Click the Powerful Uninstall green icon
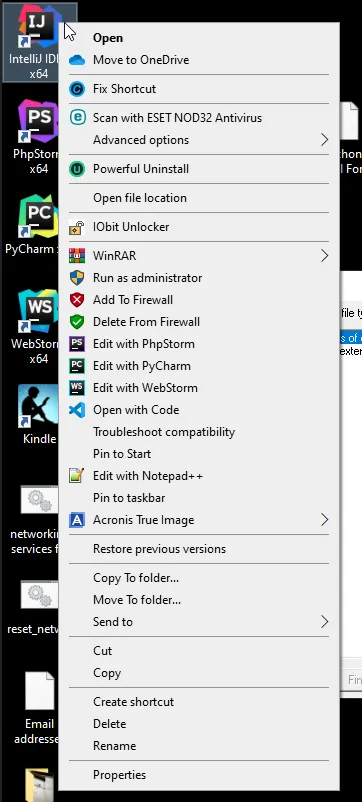 click(x=77, y=169)
